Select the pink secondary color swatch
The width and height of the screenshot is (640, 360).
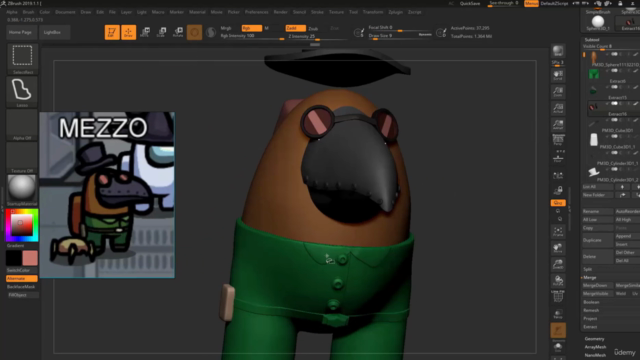click(x=30, y=258)
